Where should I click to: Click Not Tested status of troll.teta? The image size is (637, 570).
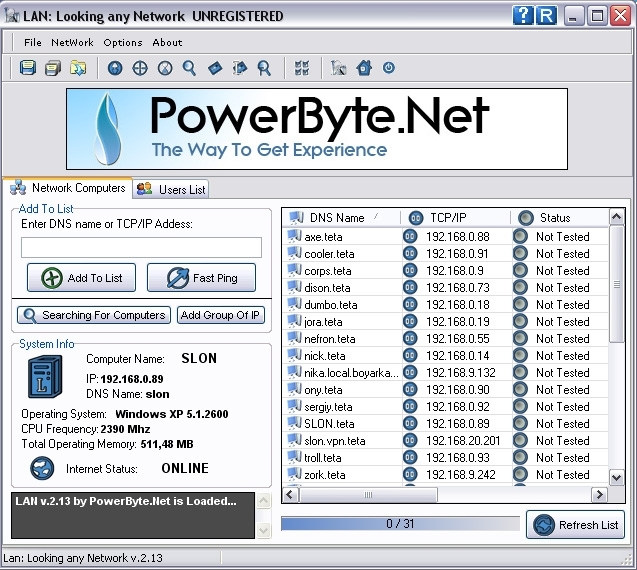pos(563,458)
